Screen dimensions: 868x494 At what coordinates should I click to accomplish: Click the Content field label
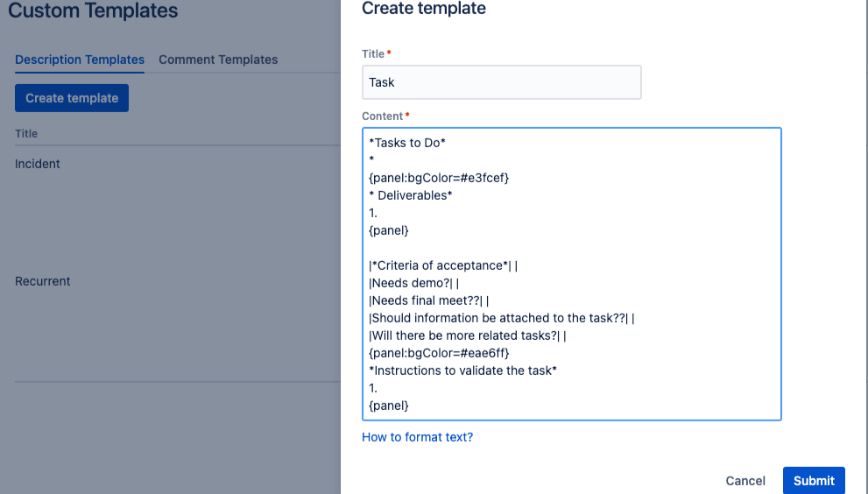(383, 116)
